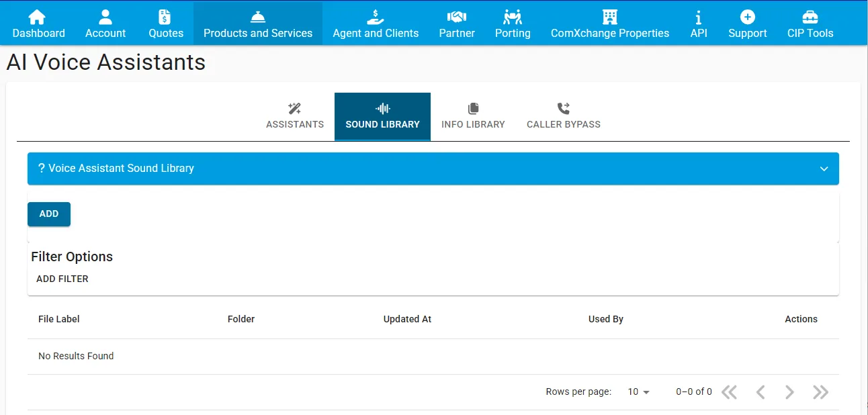Click the Updated At column header

[x=407, y=319]
